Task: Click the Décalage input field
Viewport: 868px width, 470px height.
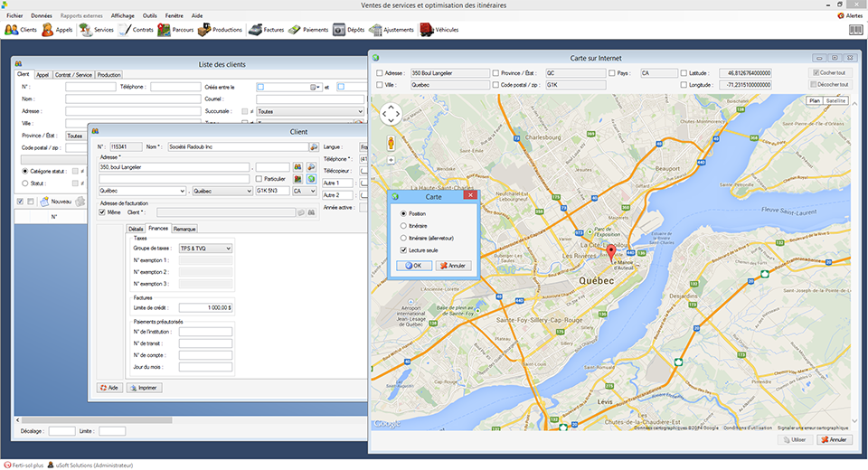Action: (62, 431)
